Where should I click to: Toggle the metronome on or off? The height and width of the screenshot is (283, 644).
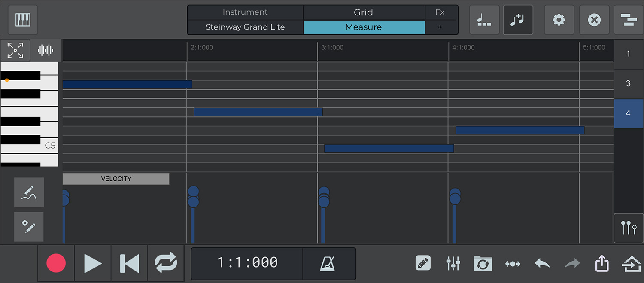click(328, 263)
